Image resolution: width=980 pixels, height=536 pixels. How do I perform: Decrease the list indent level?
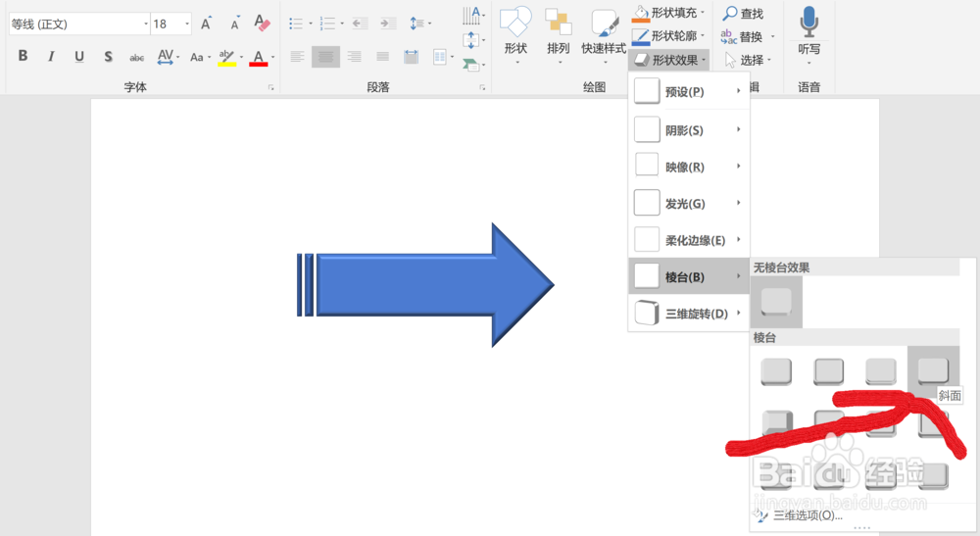pyautogui.click(x=360, y=24)
